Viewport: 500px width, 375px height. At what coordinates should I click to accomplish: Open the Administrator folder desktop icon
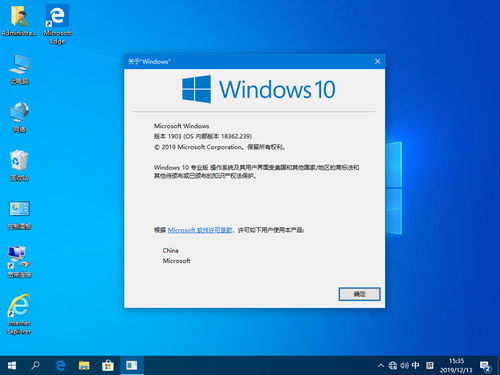click(x=19, y=21)
